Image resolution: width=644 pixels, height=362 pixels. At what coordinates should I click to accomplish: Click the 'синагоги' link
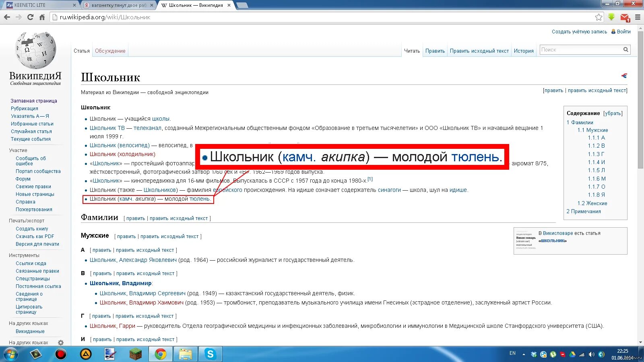(389, 190)
